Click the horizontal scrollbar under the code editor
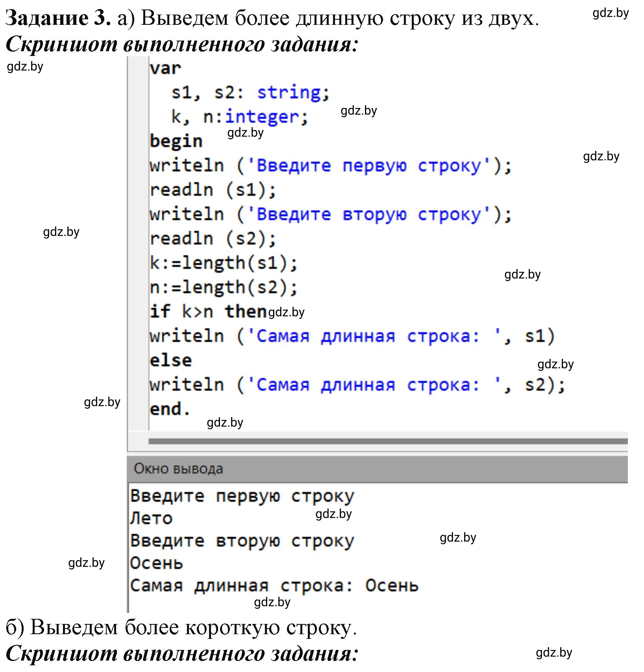This screenshot has height=672, width=644. pos(388,442)
